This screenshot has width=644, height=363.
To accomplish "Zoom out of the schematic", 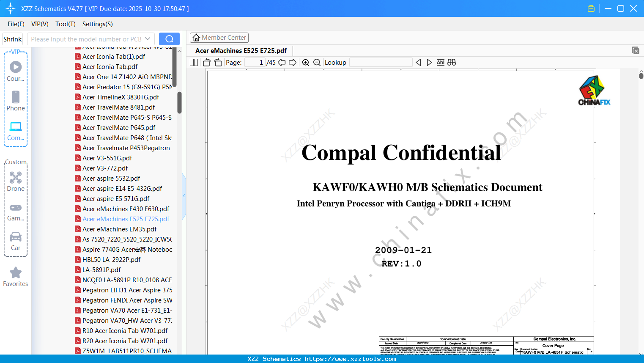I will pos(317,63).
